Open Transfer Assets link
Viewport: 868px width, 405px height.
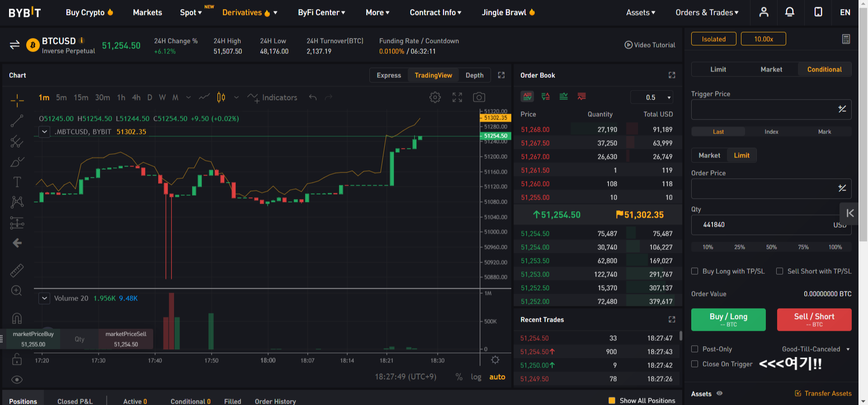click(823, 393)
